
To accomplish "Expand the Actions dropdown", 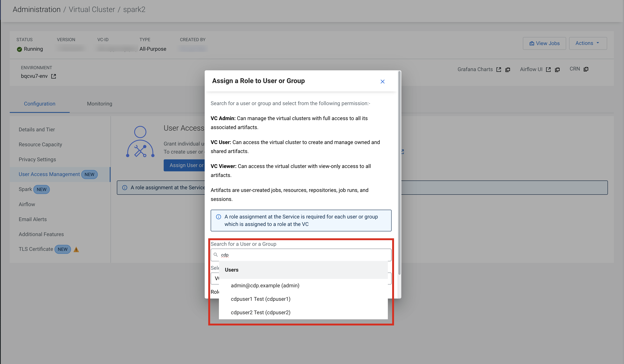I will [588, 43].
